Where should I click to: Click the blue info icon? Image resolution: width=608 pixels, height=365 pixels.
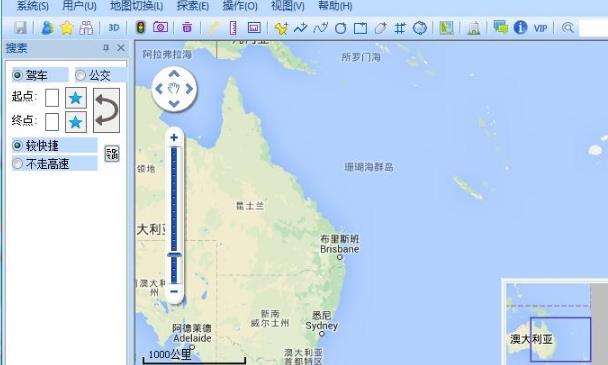pyautogui.click(x=520, y=27)
